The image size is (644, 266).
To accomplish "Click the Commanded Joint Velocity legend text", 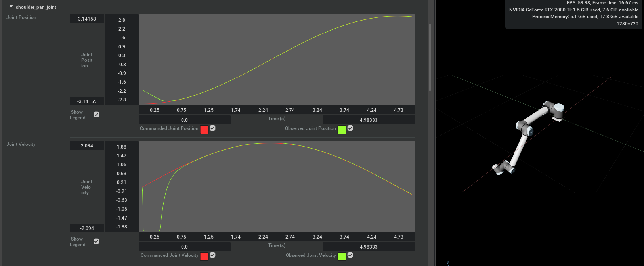I will coord(170,255).
